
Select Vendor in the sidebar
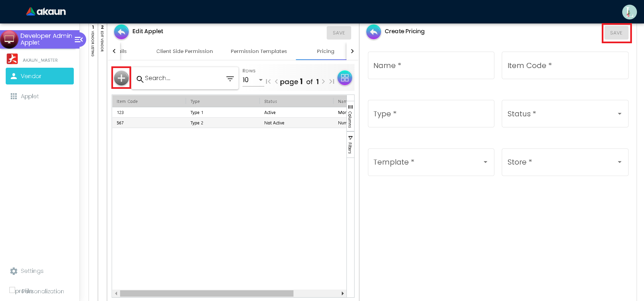[x=40, y=76]
